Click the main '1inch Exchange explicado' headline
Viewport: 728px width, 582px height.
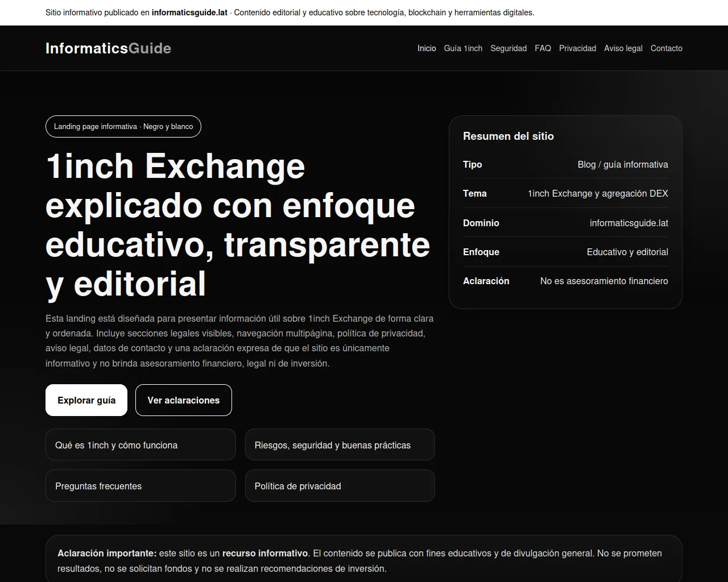pos(238,225)
